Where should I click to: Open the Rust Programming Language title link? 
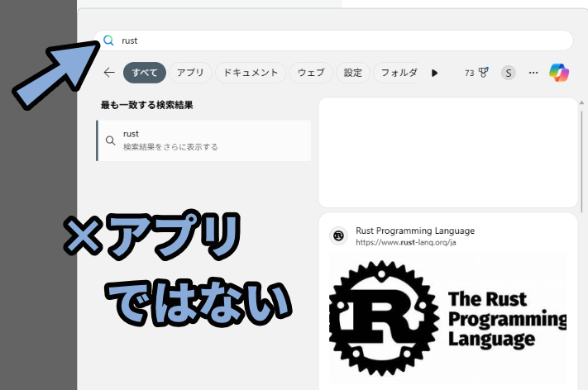tap(415, 231)
